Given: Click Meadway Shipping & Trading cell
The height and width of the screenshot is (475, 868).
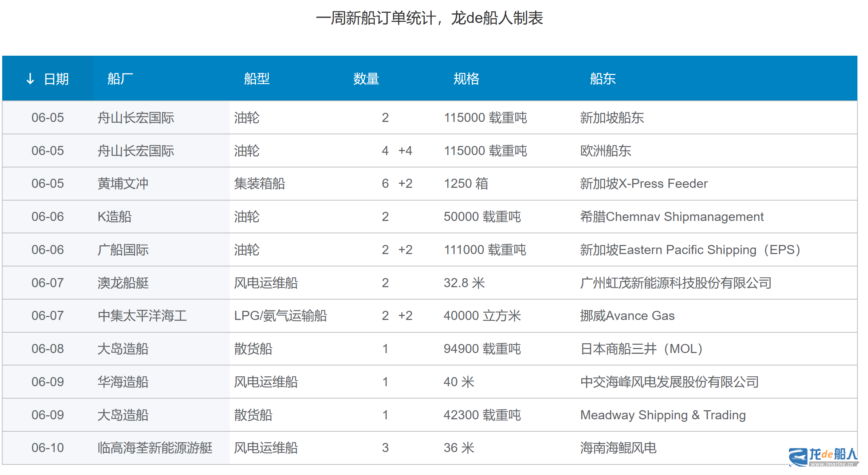Looking at the screenshot, I should (663, 415).
